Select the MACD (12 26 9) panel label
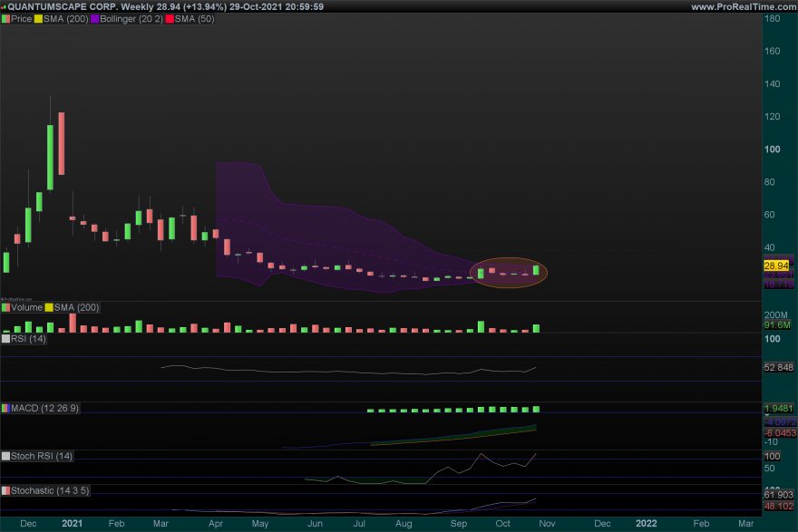Viewport: 798px width, 532px height. click(x=44, y=408)
